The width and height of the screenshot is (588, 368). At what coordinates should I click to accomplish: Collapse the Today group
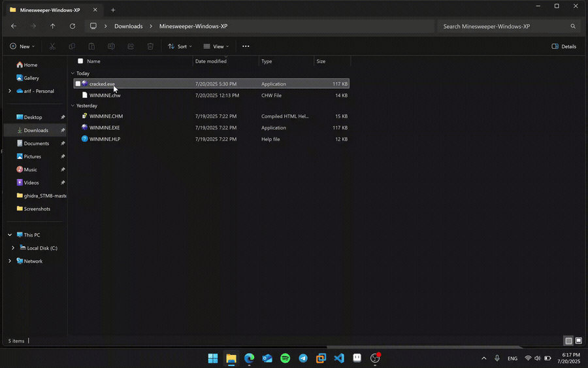click(73, 73)
